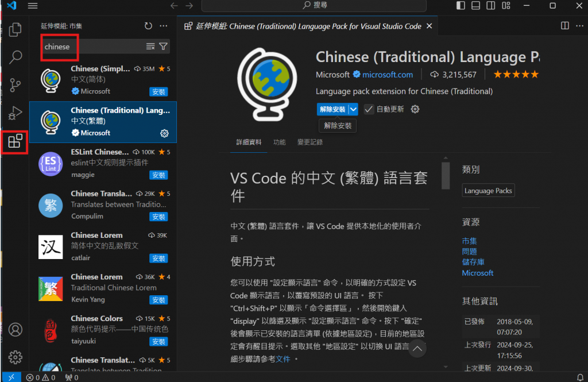Open the hamburger application menu

[33, 6]
